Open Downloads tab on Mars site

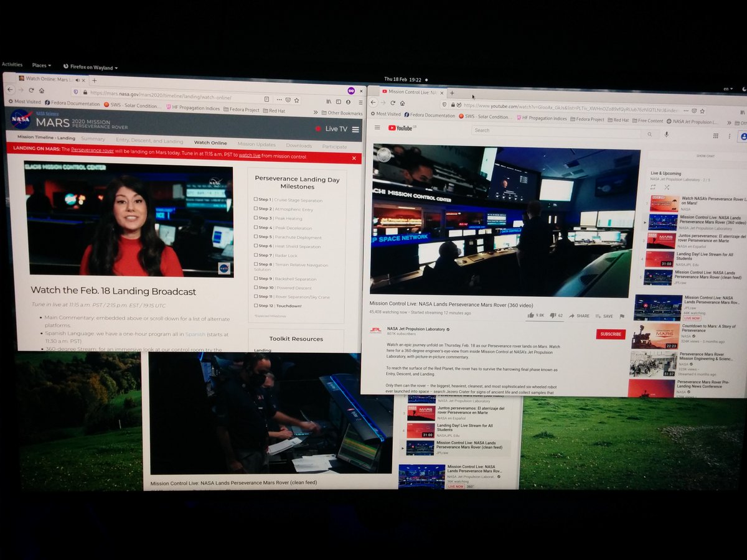click(299, 146)
